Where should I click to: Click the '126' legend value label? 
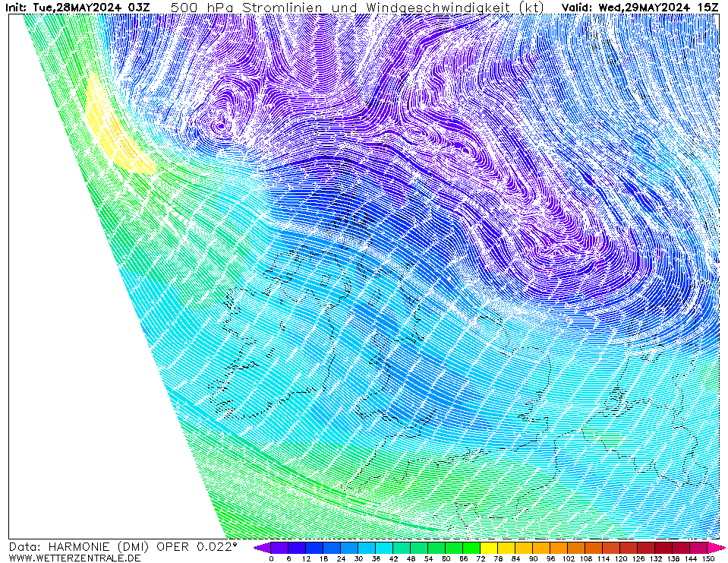[638, 558]
